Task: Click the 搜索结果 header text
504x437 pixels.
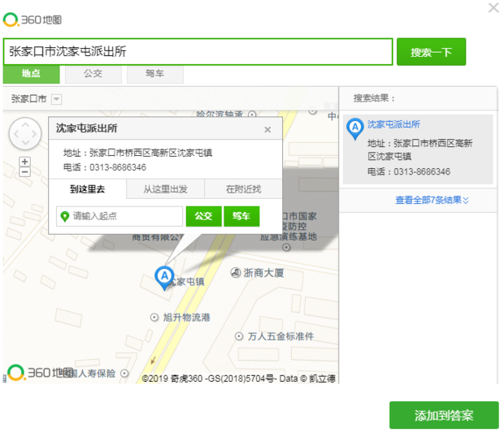Action: [x=374, y=98]
